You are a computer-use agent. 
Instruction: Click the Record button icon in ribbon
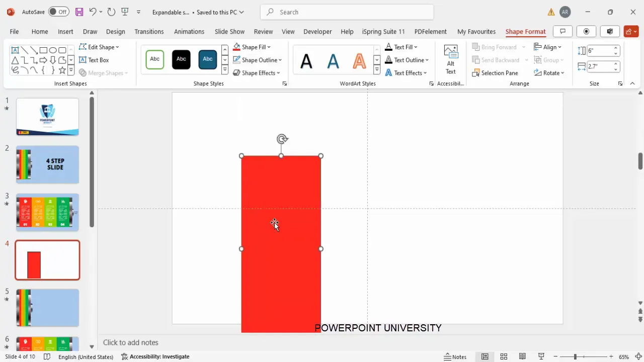[x=586, y=31]
